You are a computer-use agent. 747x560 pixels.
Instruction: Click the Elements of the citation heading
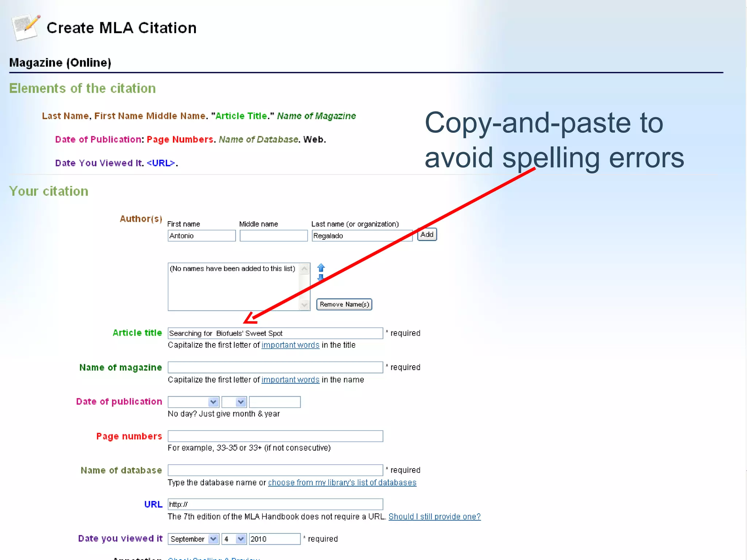click(82, 88)
